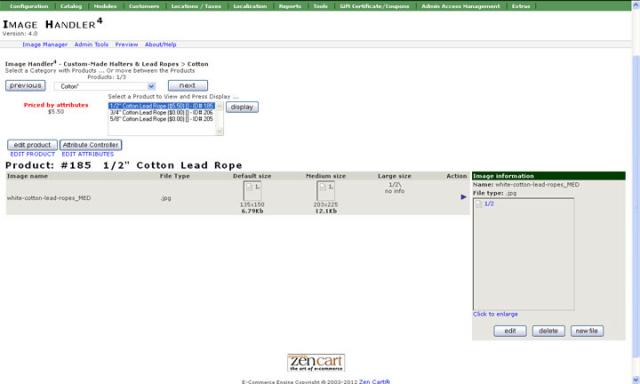640x384 pixels.
Task: Click the delete image button
Action: [x=548, y=331]
